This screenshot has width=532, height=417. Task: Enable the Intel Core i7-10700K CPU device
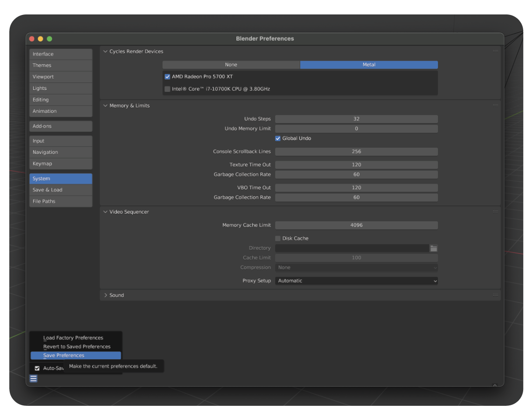[167, 89]
